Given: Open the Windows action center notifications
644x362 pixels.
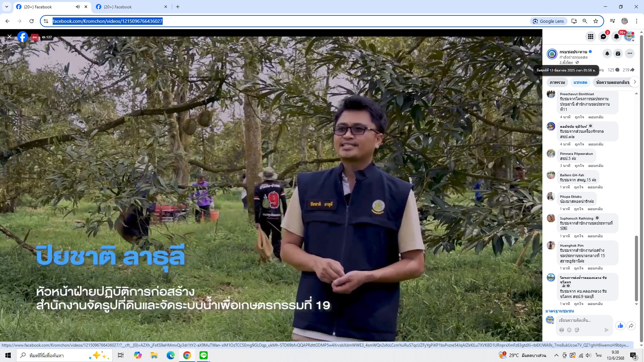Looking at the screenshot, I should tap(634, 355).
